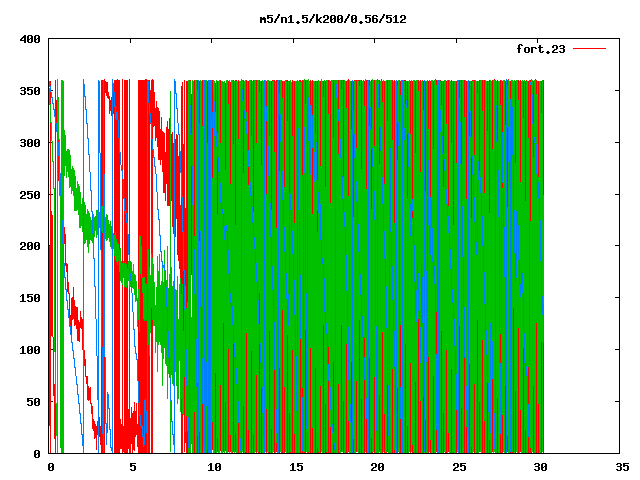Click the y-axis label 200
640x480 pixels.
[x=30, y=246]
